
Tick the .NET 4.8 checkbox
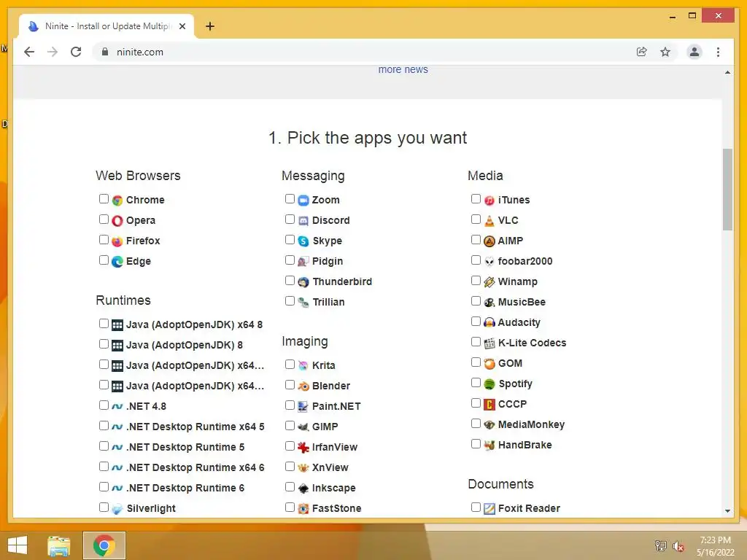point(104,405)
